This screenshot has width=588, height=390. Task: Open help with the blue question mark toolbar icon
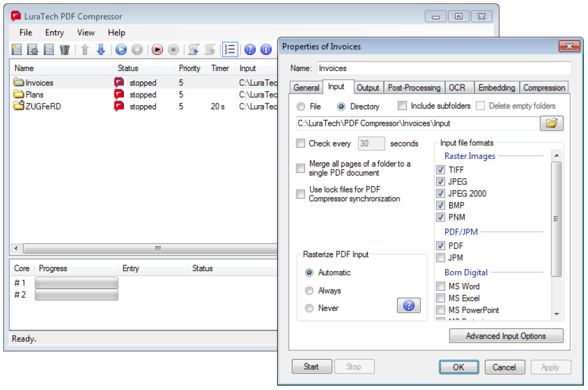click(x=250, y=50)
